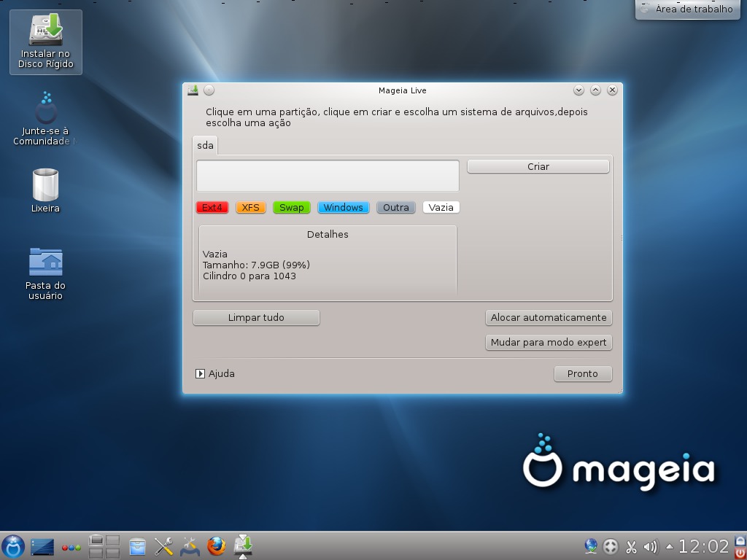The width and height of the screenshot is (747, 560).
Task: Close the Mageia Live window
Action: pyautogui.click(x=613, y=90)
